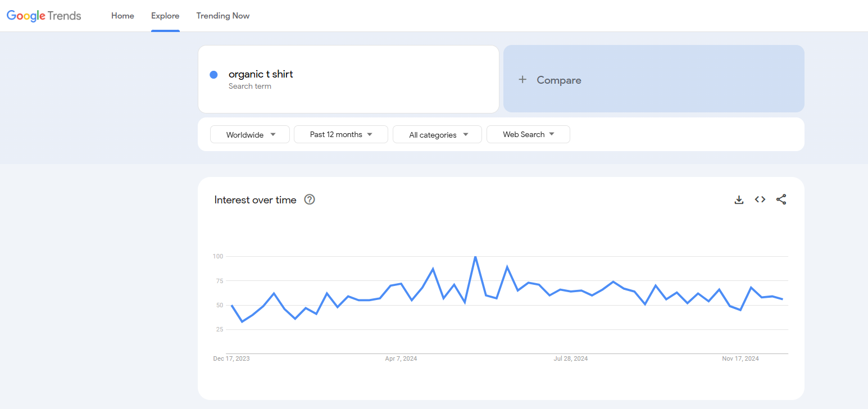868x409 pixels.
Task: Open the Past 12 months time range dropdown
Action: click(341, 134)
